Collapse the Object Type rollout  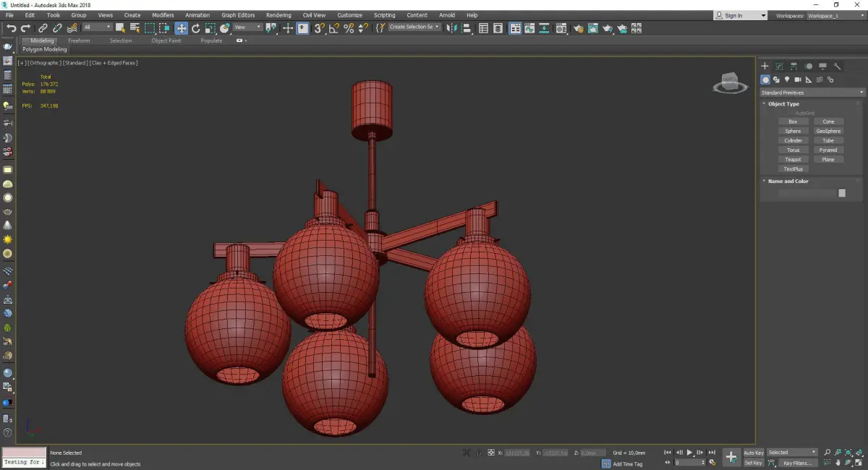(783, 104)
